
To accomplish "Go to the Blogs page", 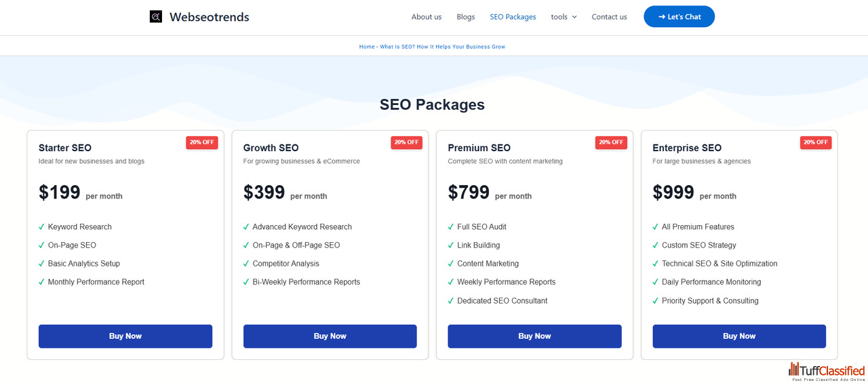I will pos(466,17).
